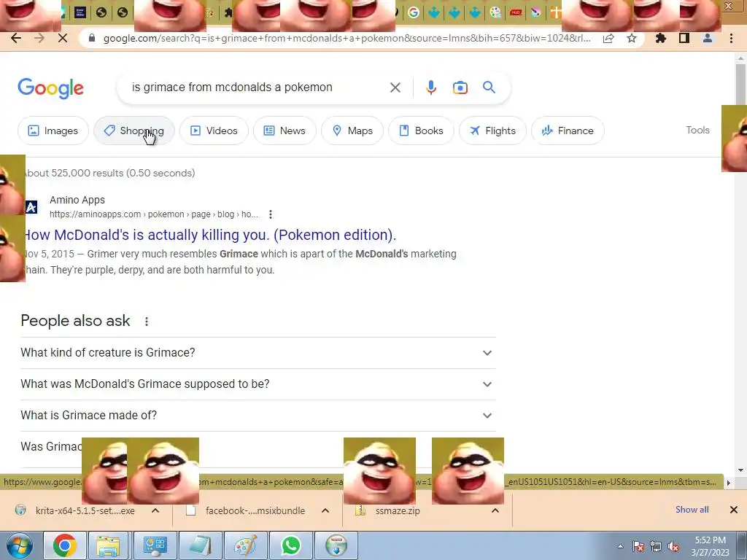Click the Google logo

(x=50, y=88)
